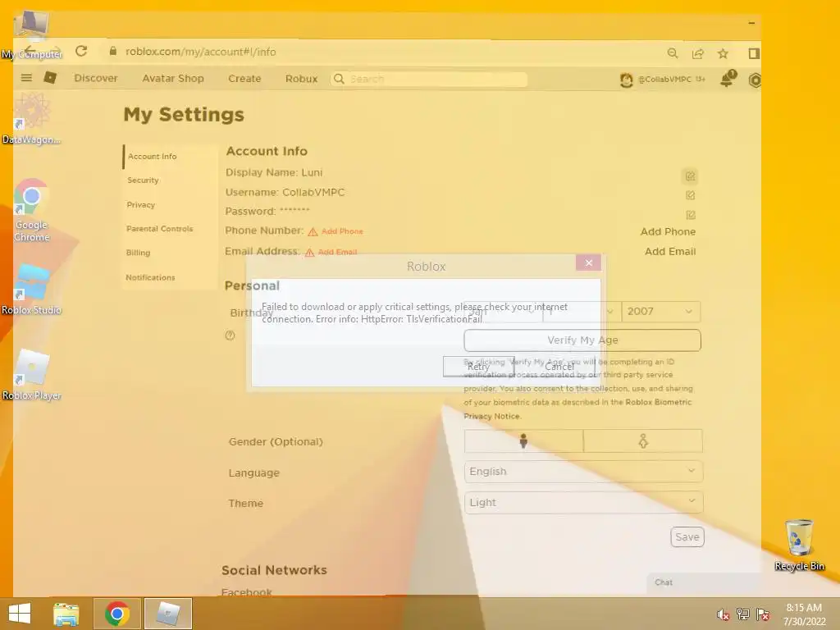
Task: Open Roblox Studio desktop shortcut
Action: coord(31,290)
